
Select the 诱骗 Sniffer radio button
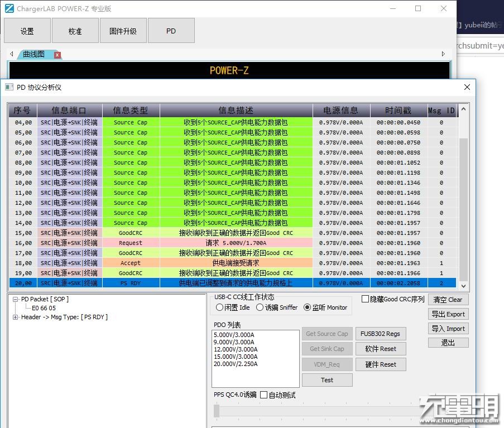coord(260,307)
